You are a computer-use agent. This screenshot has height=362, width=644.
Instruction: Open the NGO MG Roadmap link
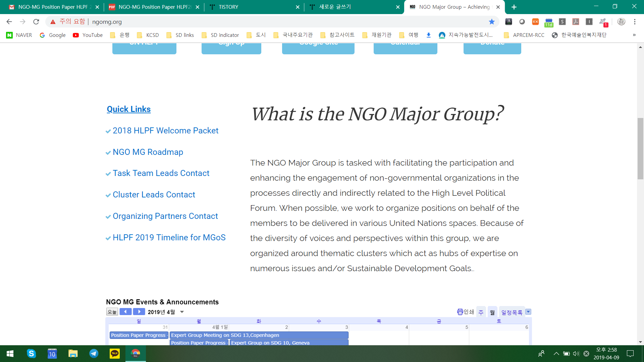pos(148,152)
